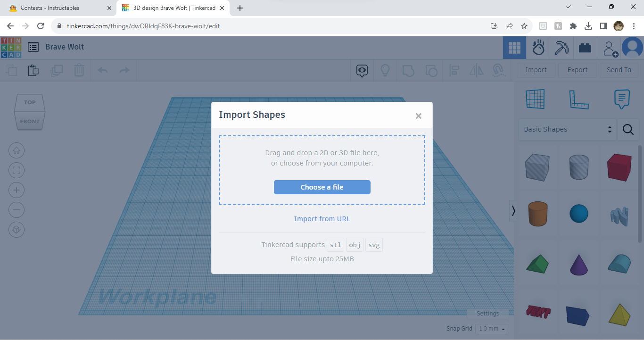644x340 pixels.
Task: Click the Undo arrow
Action: (102, 71)
